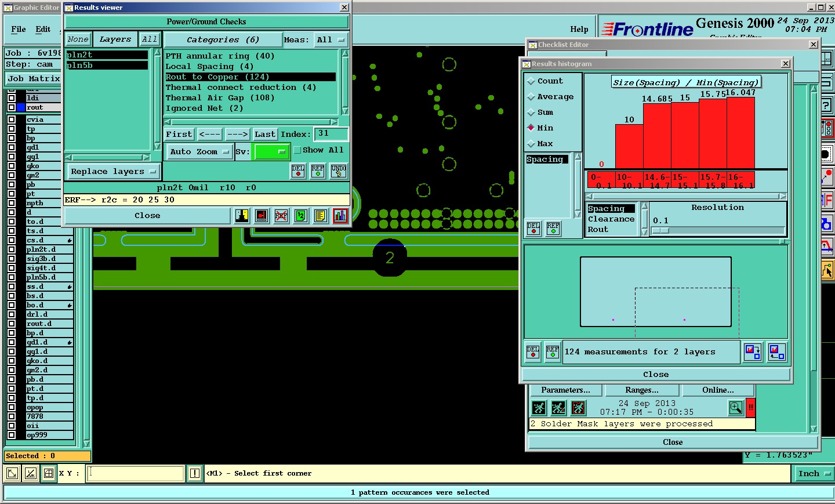Select All in layers selector
Image resolution: width=835 pixels, height=504 pixels.
coord(150,39)
